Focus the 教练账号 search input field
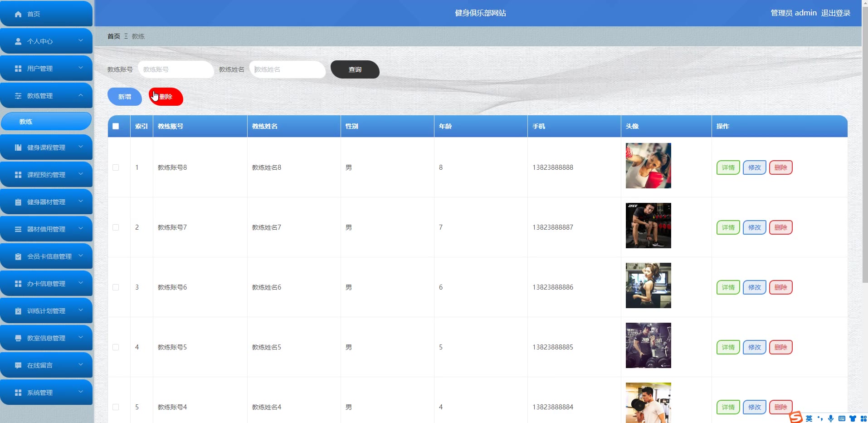 (176, 69)
